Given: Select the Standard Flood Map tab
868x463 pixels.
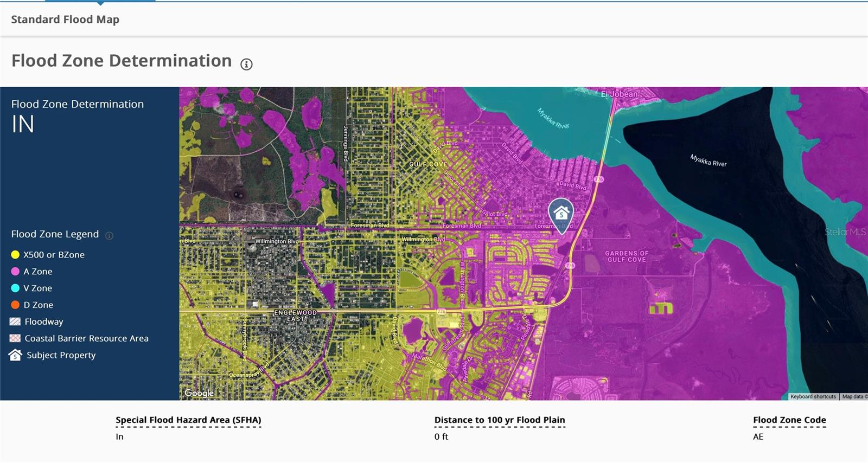Looking at the screenshot, I should [65, 20].
